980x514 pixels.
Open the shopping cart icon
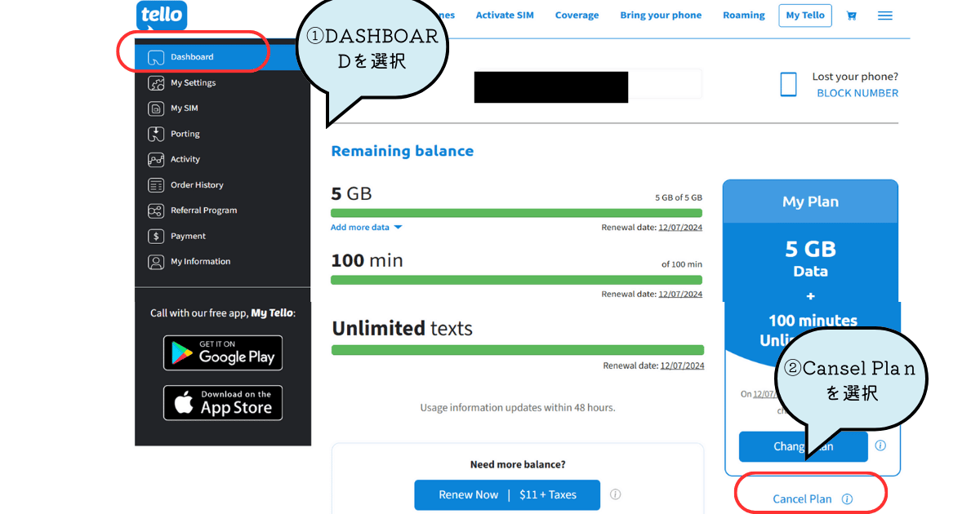coord(852,16)
